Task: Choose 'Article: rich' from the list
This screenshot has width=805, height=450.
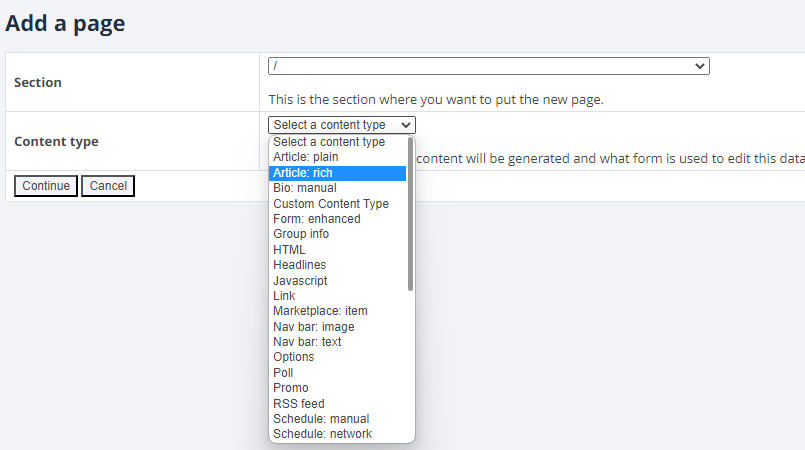Action: click(303, 173)
